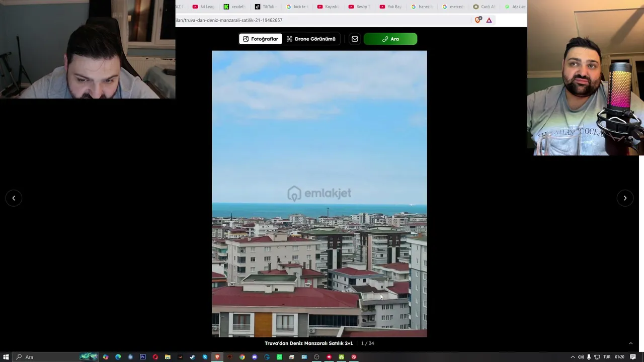
Task: Call the seller with the green Ara button
Action: [390, 39]
